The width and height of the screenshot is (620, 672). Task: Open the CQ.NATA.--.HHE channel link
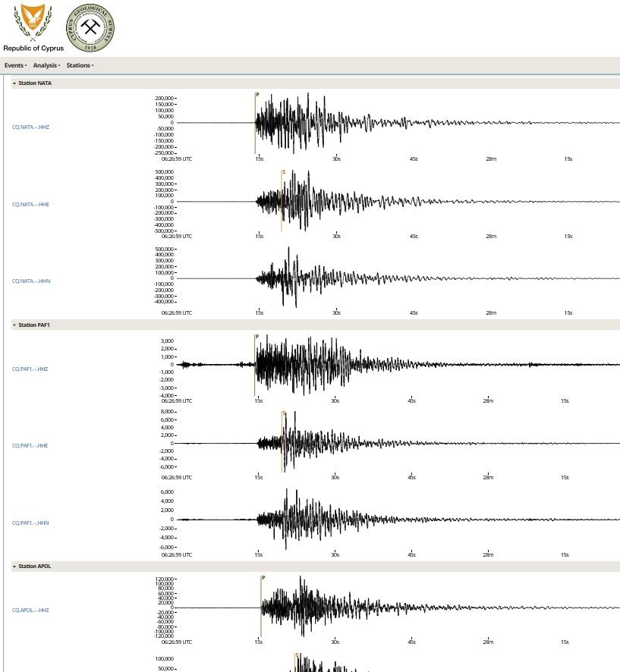tap(30, 205)
